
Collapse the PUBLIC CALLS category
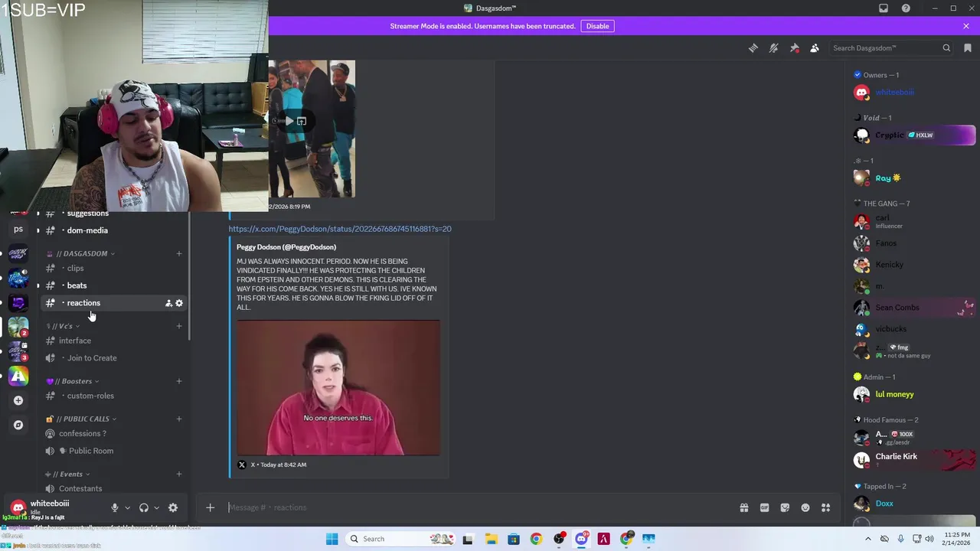click(x=81, y=419)
